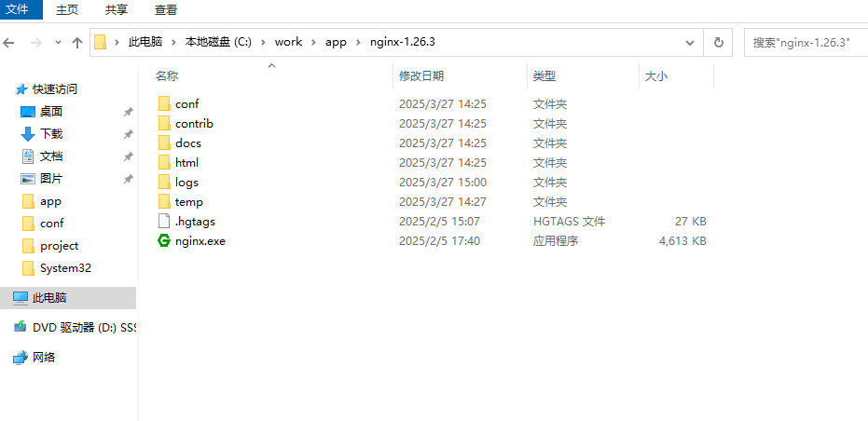Open 图片 in quick access

point(51,179)
